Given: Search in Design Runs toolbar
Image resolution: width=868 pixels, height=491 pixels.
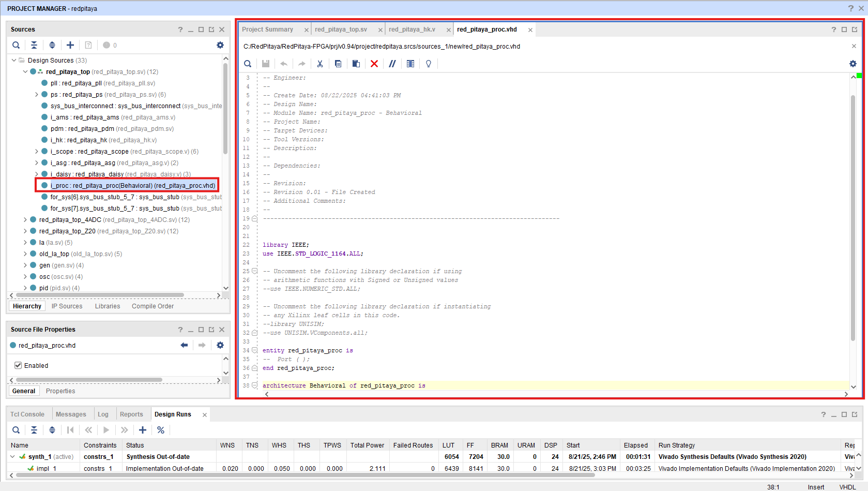Looking at the screenshot, I should point(16,430).
